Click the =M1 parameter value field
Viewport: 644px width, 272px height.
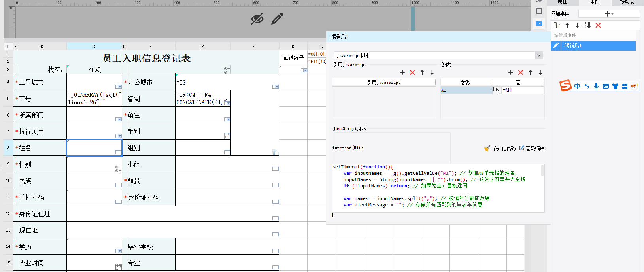click(523, 90)
